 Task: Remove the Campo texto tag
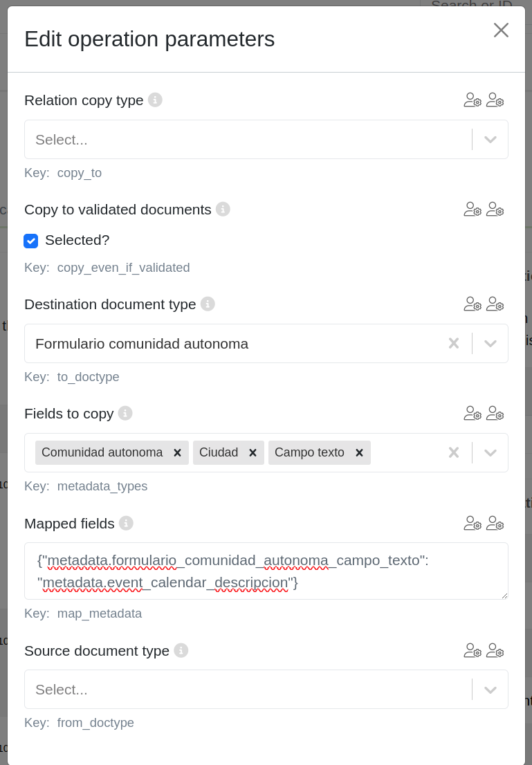(x=359, y=453)
